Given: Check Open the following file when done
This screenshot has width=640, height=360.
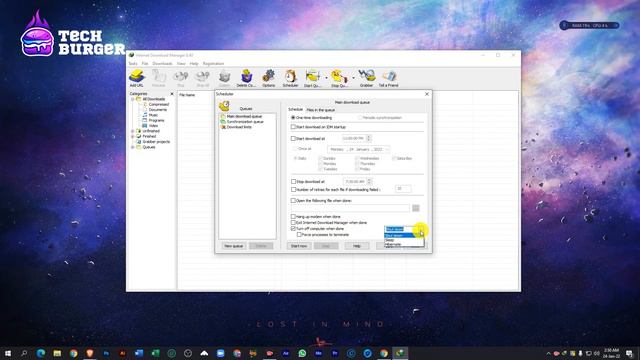Looking at the screenshot, I should tap(293, 200).
